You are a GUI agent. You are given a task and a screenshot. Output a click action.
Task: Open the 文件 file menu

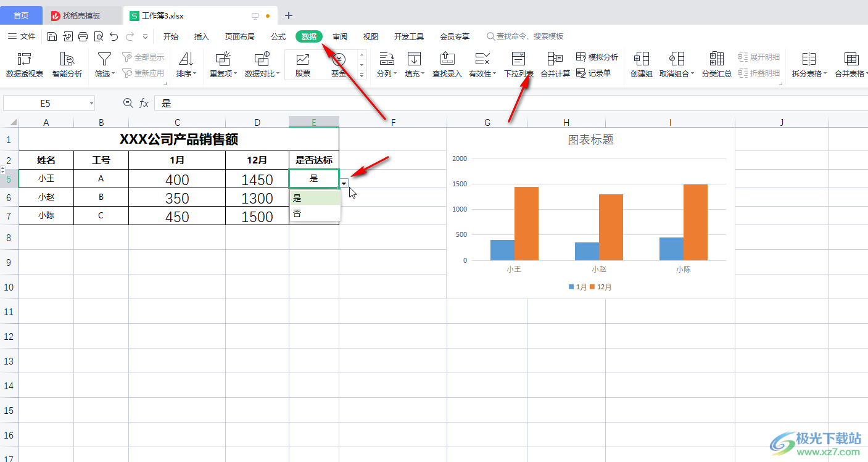[x=22, y=36]
